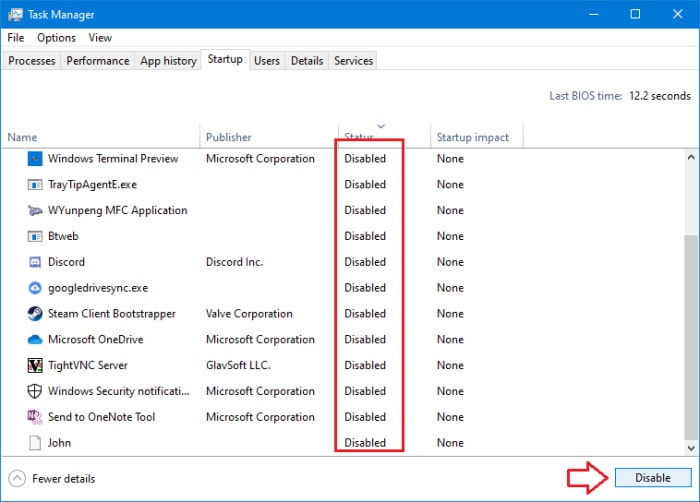This screenshot has height=502, width=700.
Task: Click the Send to OneNote Tool icon
Action: pos(35,417)
